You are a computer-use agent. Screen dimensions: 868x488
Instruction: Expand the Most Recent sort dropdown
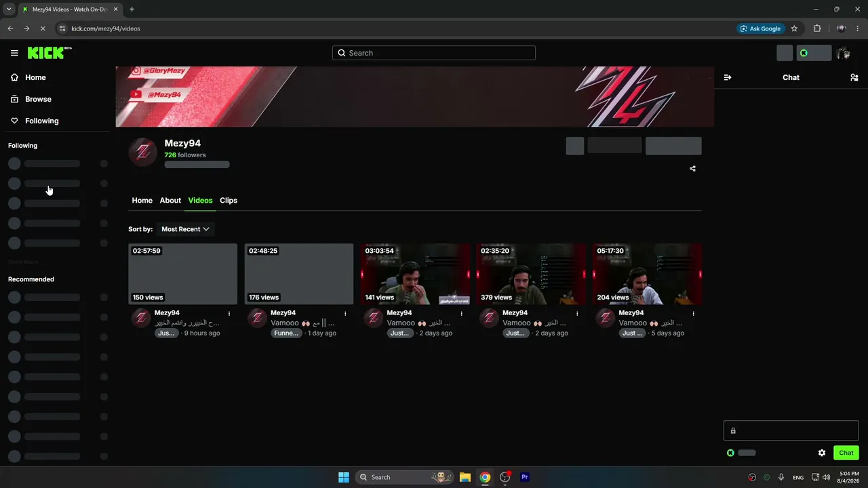tap(185, 229)
